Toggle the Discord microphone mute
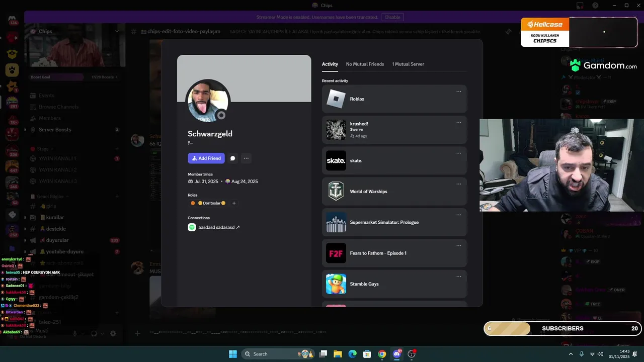644x362 pixels. (x=75, y=333)
